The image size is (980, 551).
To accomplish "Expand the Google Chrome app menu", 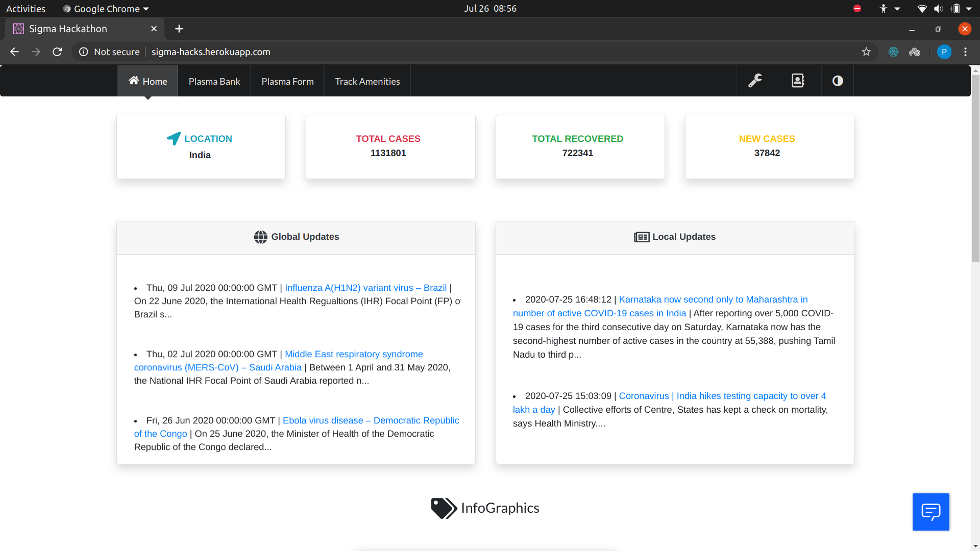I will pyautogui.click(x=106, y=9).
